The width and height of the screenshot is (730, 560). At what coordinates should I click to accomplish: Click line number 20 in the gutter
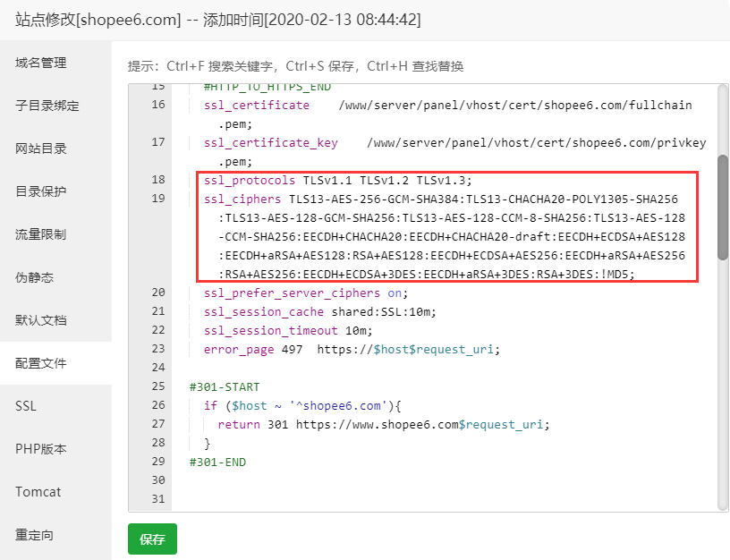point(158,293)
